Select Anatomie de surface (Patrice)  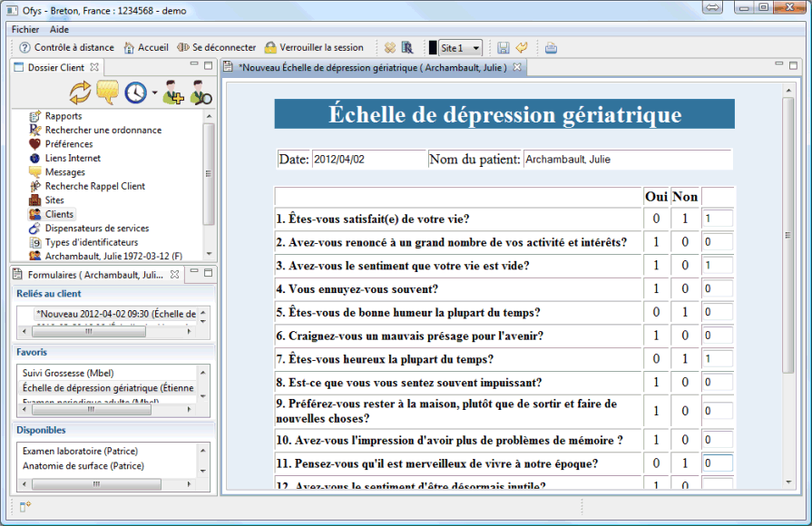coord(83,466)
